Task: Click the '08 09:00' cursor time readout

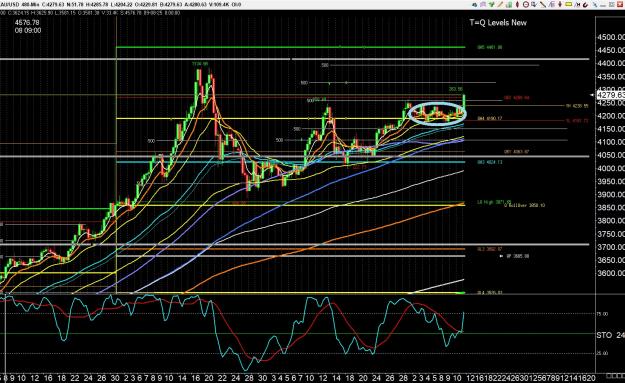Action: [28, 30]
